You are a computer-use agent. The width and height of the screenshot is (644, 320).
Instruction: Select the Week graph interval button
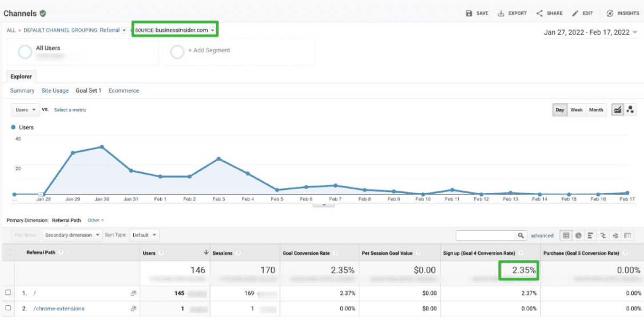point(577,110)
